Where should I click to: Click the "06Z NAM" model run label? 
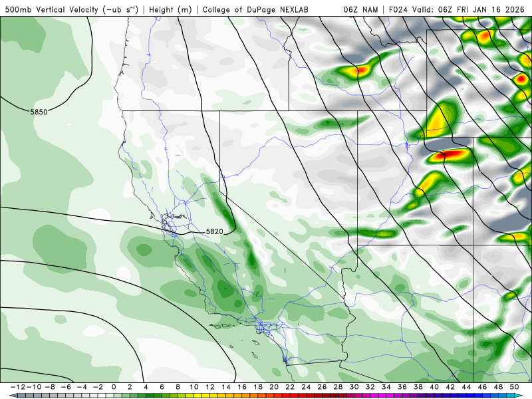tap(360, 9)
